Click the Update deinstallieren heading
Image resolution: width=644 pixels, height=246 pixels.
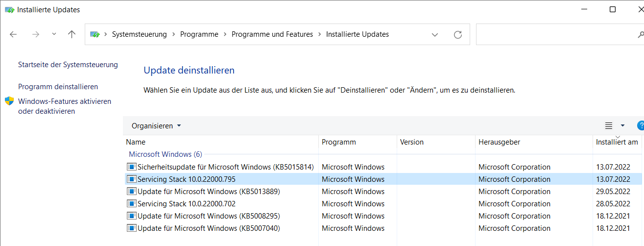(x=189, y=71)
